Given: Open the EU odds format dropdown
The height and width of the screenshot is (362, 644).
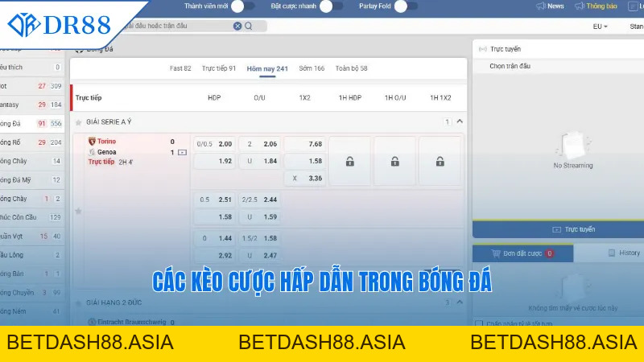Looking at the screenshot, I should pyautogui.click(x=600, y=27).
